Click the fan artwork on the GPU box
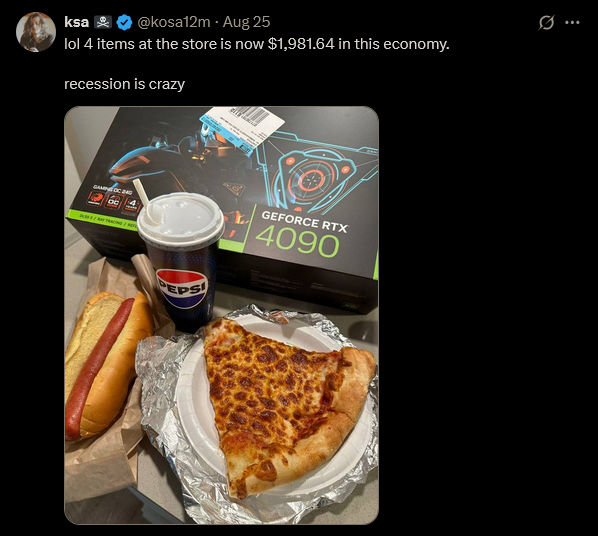 click(x=313, y=177)
